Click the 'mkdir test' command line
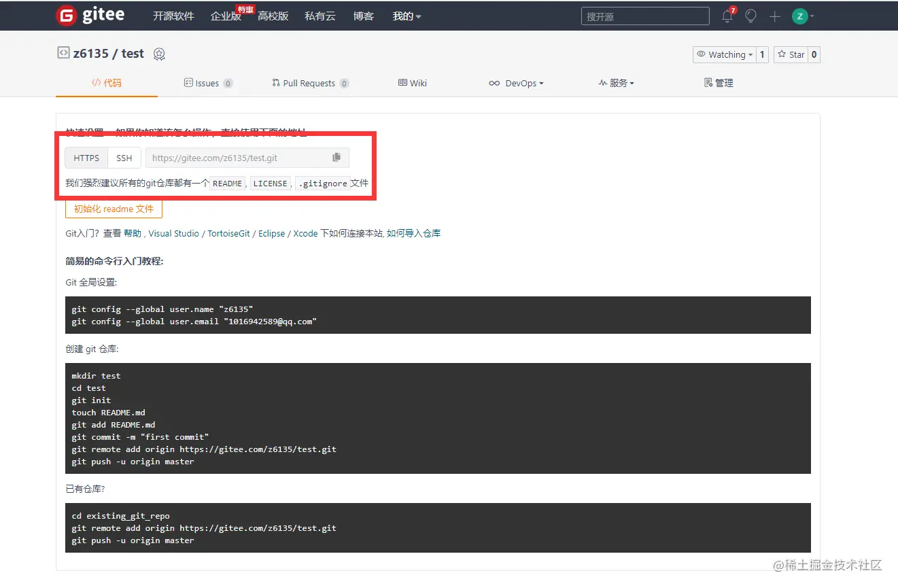 [x=96, y=376]
